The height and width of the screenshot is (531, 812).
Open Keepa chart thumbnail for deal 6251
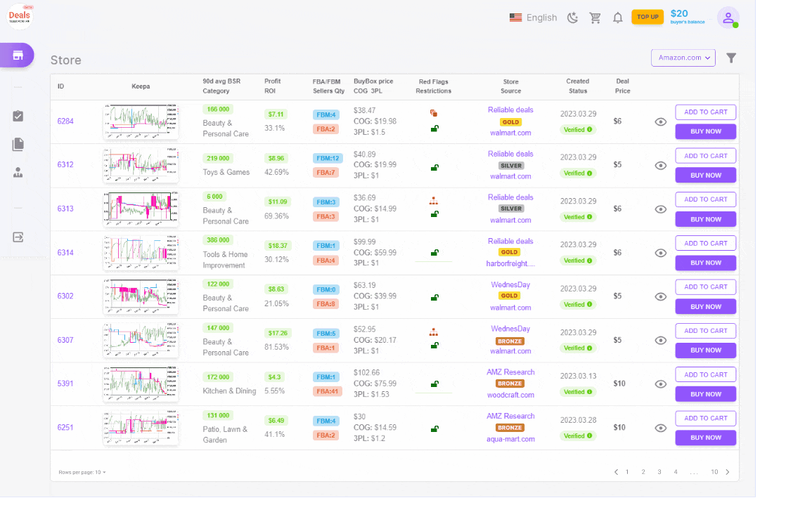click(x=141, y=428)
